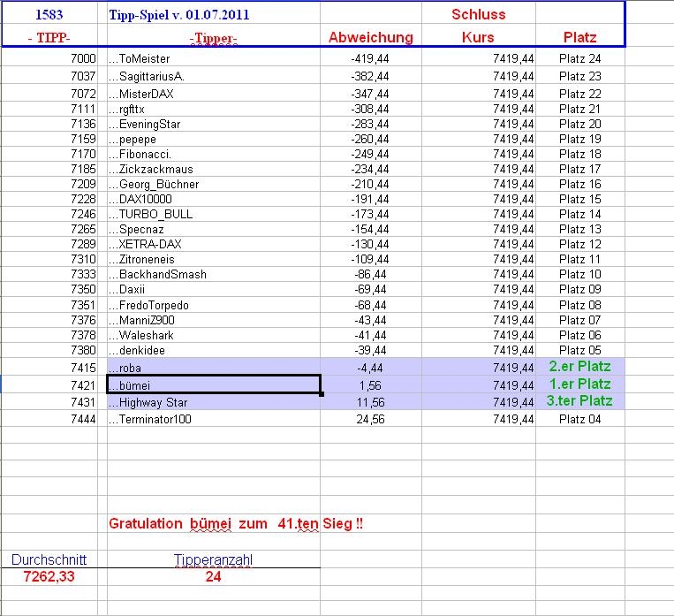Click the deviation -234,44
The image size is (674, 616).
click(370, 169)
